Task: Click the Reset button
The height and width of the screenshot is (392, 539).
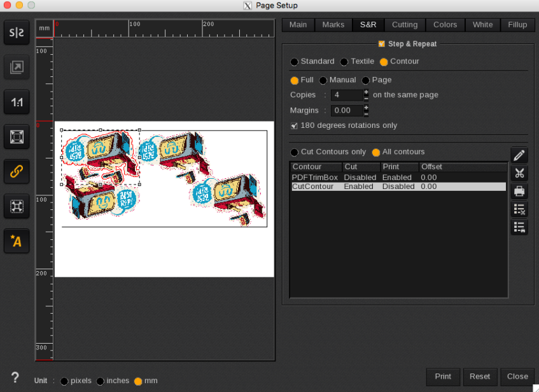Action: pos(480,376)
